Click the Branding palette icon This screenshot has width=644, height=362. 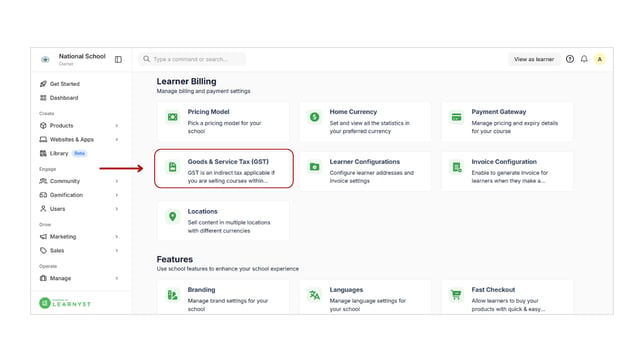[x=172, y=295]
